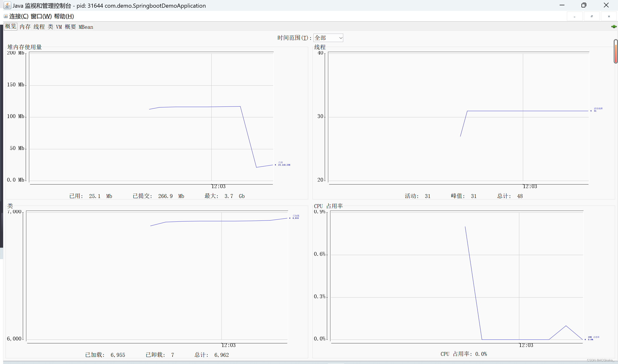Click the 12:03 label under CPU chart

[x=526, y=345]
